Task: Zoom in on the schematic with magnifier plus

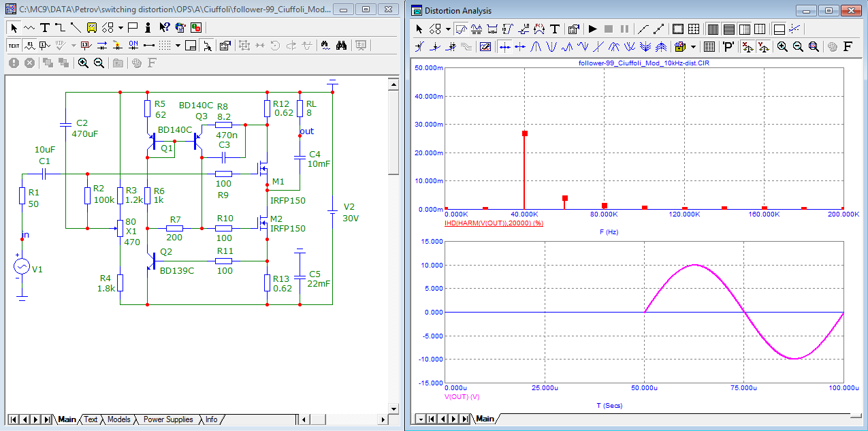Action: pyautogui.click(x=83, y=63)
